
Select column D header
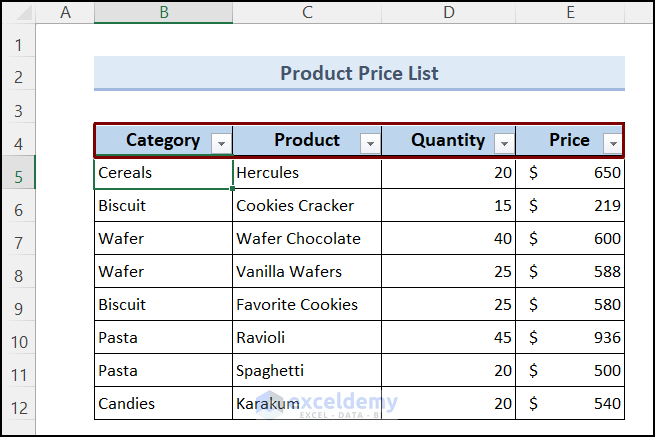pyautogui.click(x=448, y=12)
